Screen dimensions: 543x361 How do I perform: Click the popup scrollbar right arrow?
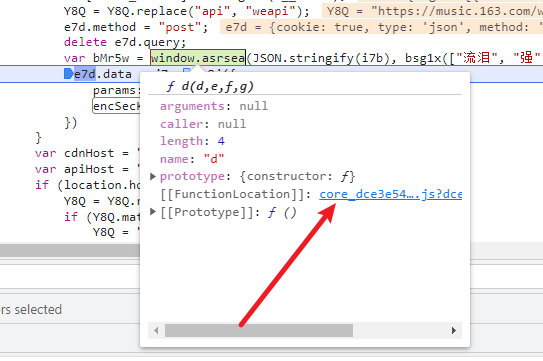tap(454, 331)
